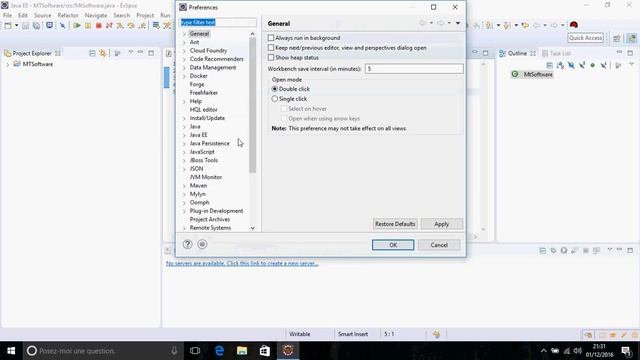Click the help question mark icon
The height and width of the screenshot is (360, 640).
click(187, 244)
